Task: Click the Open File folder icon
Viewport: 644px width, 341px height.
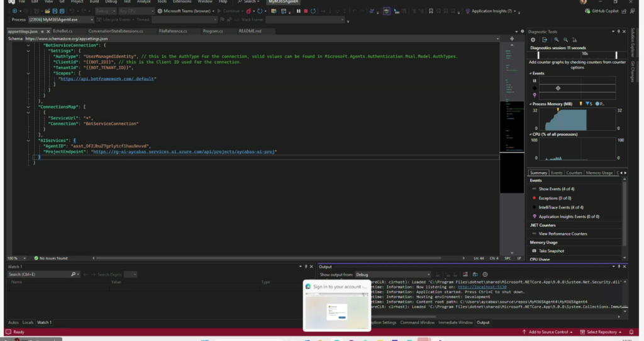Action: [47, 11]
